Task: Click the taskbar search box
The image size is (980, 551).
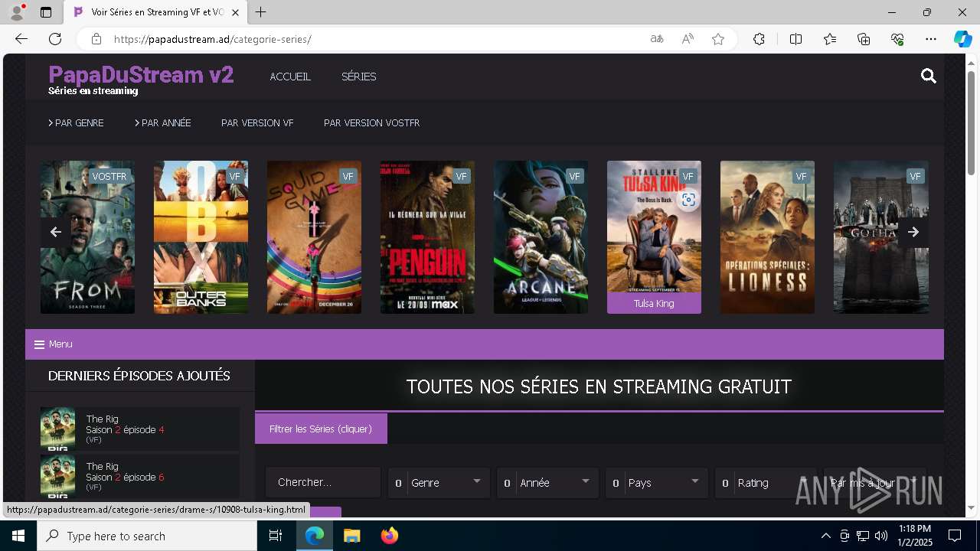Action: pyautogui.click(x=147, y=536)
